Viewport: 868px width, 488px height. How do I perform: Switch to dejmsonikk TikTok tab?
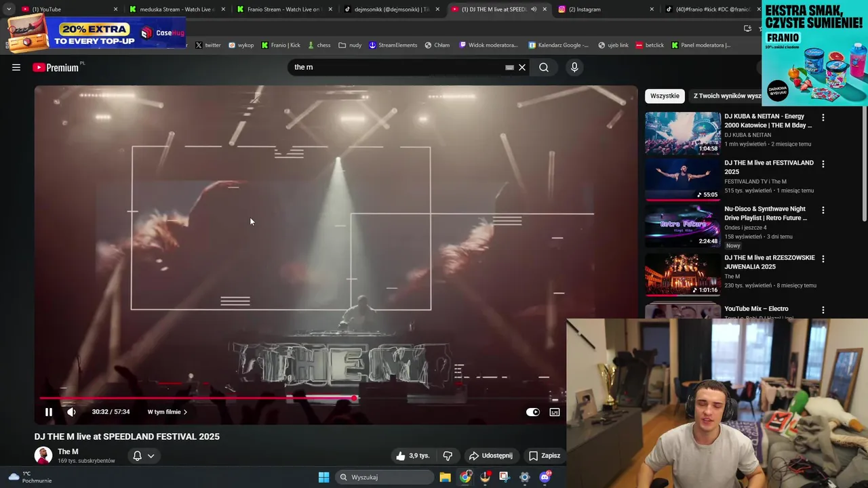392,9
